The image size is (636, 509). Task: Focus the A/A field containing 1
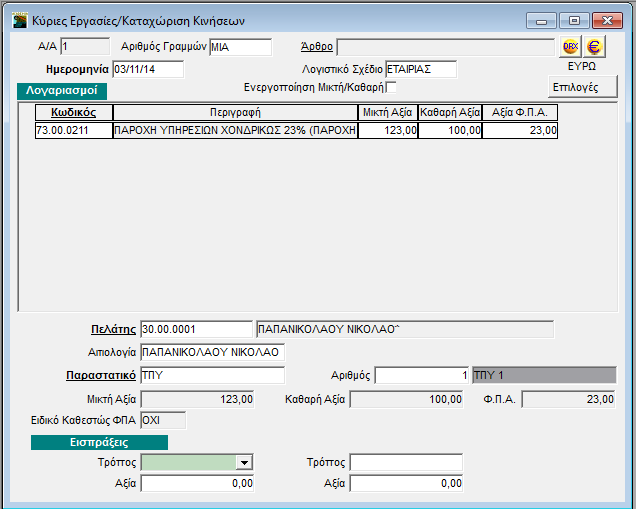[85, 47]
